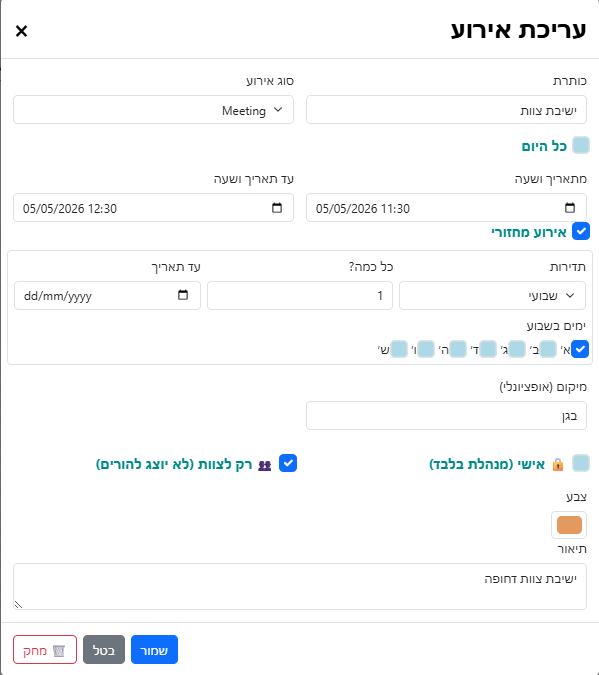The image size is (599, 675).
Task: Cancel editing with בטל button
Action: point(104,650)
